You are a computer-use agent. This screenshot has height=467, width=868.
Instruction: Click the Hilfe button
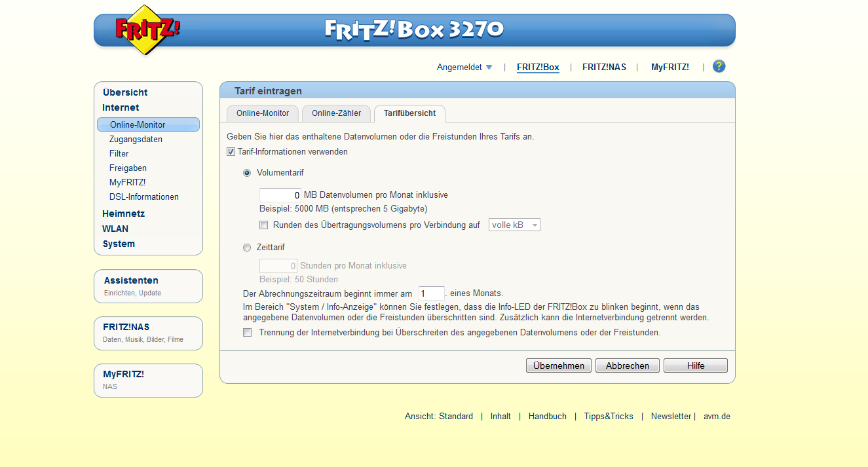point(696,365)
